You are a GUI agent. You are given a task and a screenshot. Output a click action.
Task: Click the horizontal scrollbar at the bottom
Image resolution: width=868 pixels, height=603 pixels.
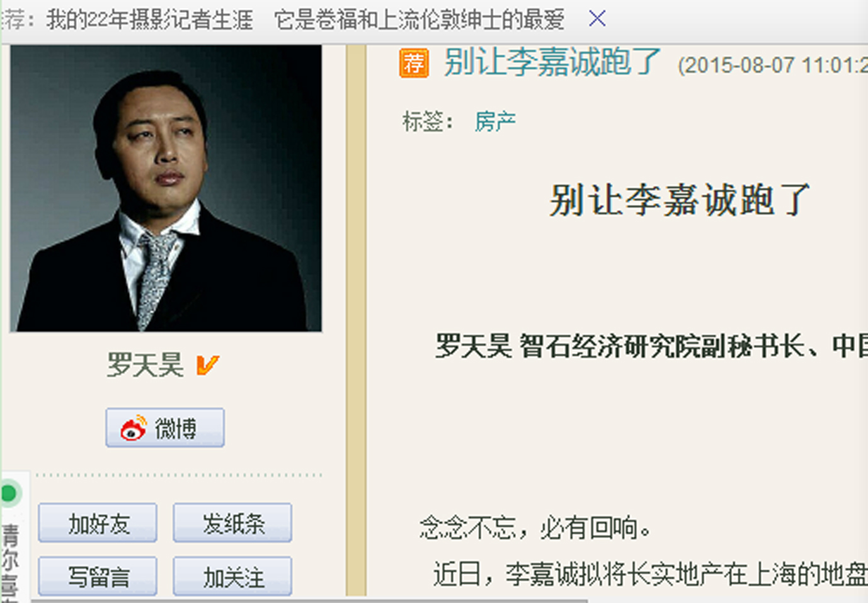(x=309, y=600)
